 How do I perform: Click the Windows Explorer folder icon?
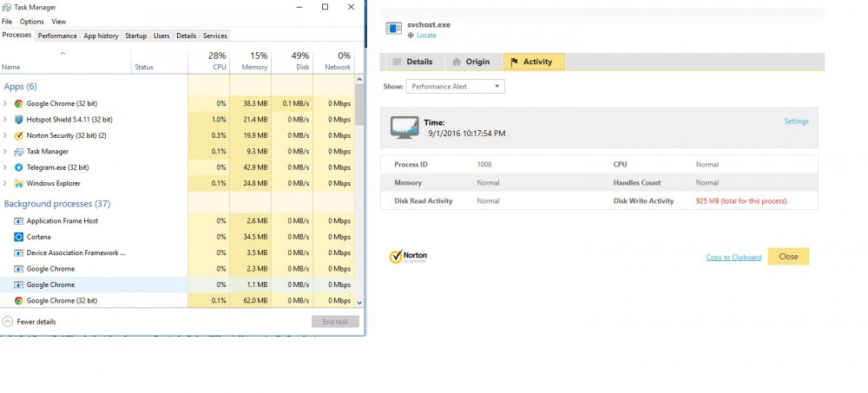[19, 183]
